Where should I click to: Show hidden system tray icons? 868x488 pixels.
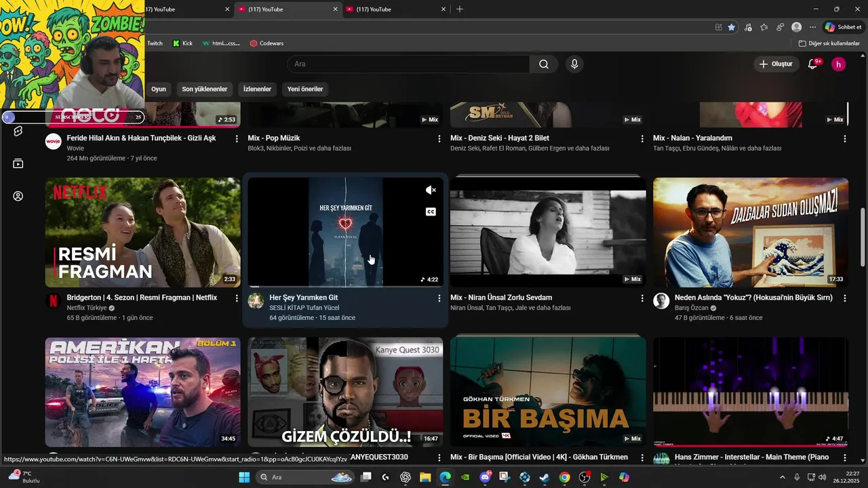click(x=782, y=477)
